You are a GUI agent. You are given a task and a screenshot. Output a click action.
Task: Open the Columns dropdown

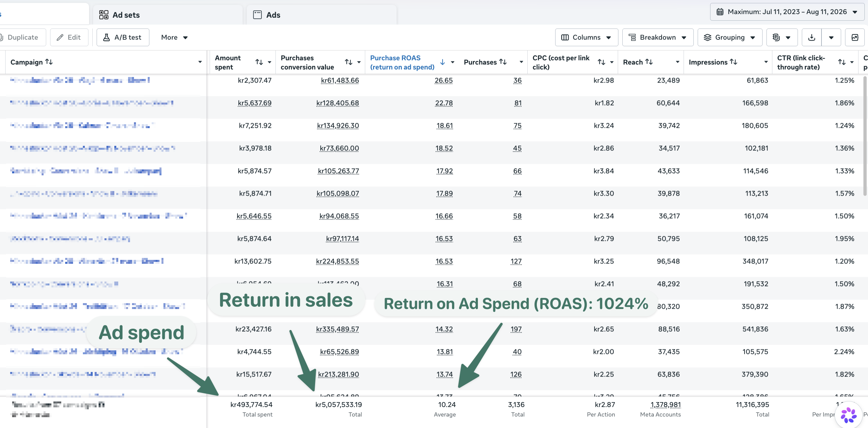tap(586, 37)
